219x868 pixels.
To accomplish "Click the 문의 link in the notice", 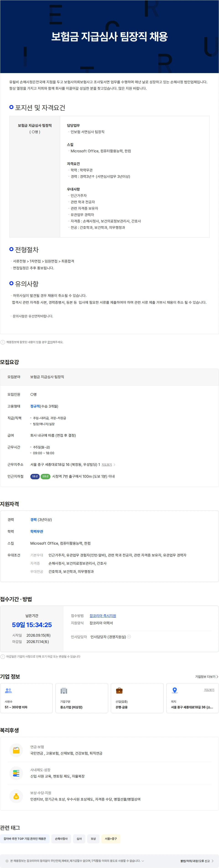I will click(50, 342).
